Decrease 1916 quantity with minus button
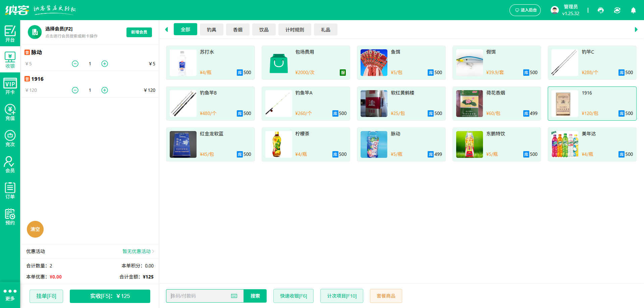644x308 pixels. pos(75,90)
